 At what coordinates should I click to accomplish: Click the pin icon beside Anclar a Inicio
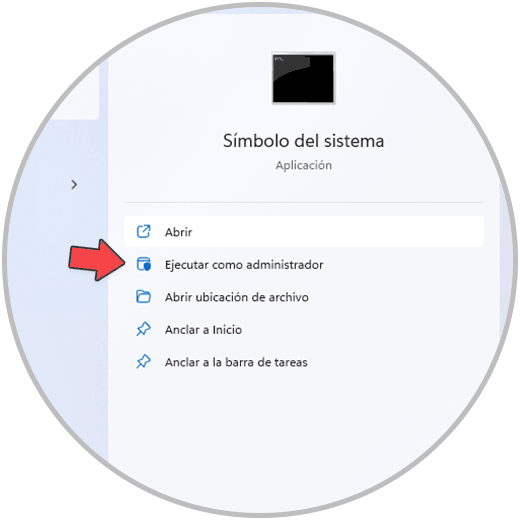[144, 329]
